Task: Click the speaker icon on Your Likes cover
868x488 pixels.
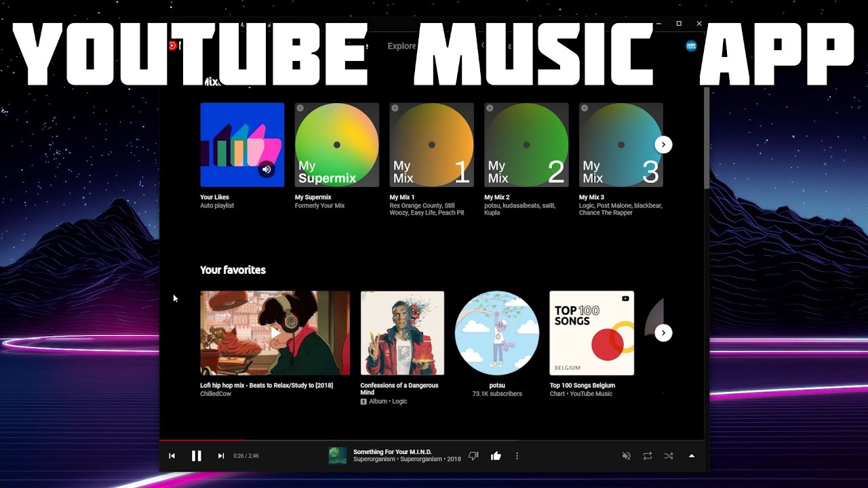Action: pos(267,169)
